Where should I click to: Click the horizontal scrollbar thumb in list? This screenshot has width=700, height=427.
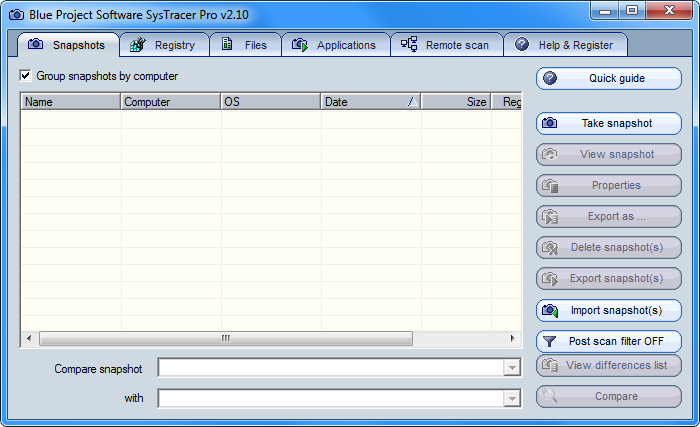click(x=226, y=339)
